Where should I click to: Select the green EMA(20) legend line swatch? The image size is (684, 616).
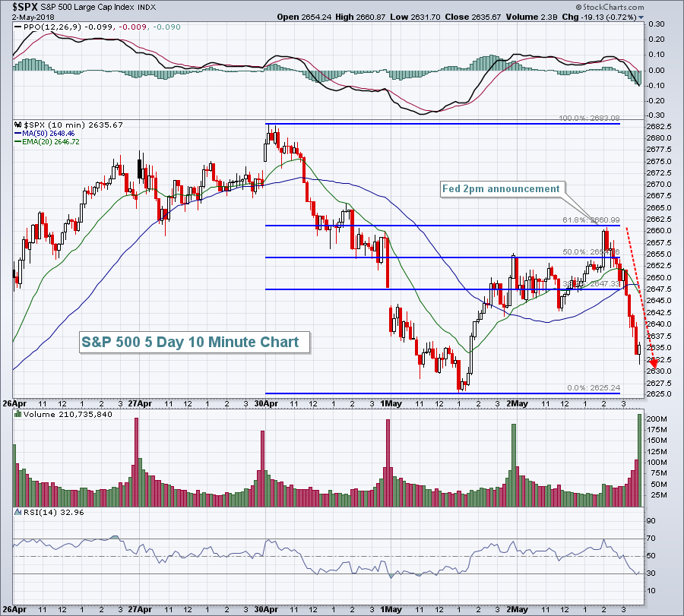pos(17,141)
